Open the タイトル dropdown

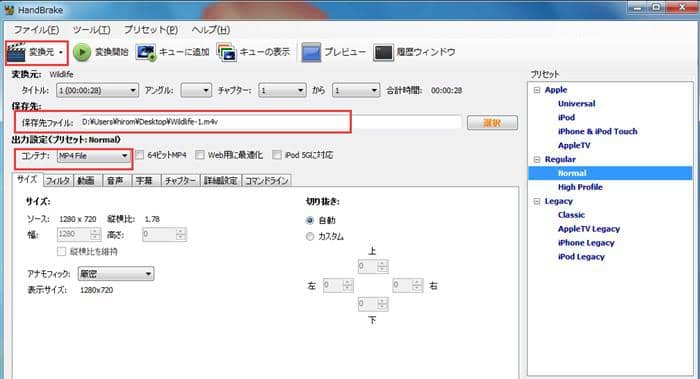coord(97,91)
